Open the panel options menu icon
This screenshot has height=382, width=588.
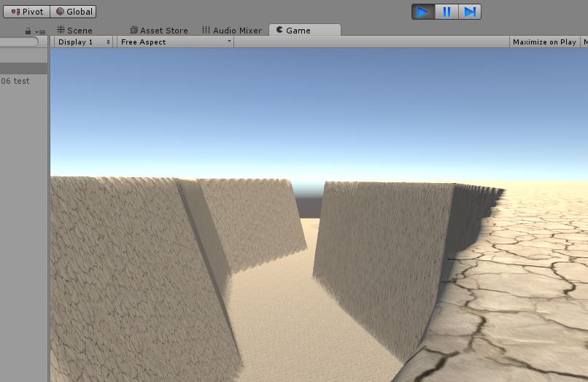pyautogui.click(x=41, y=32)
